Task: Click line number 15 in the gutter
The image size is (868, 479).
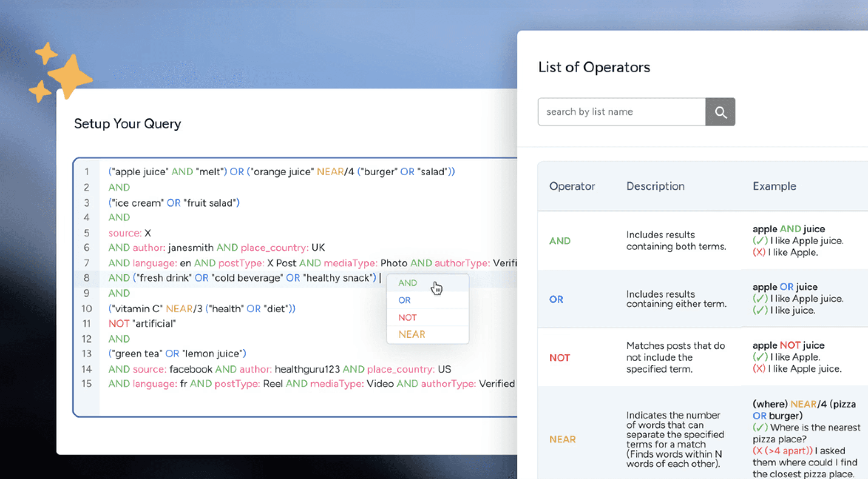Action: tap(87, 384)
